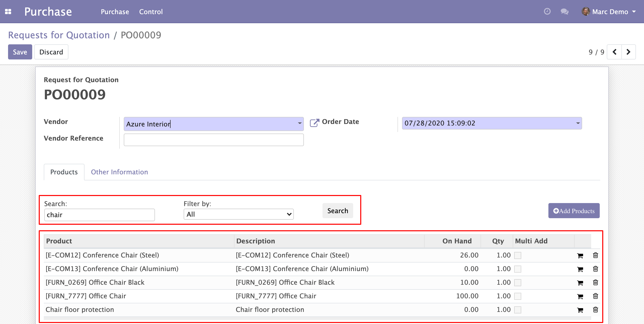The height and width of the screenshot is (324, 644).
Task: Expand the Vendor dropdown arrow
Action: pyautogui.click(x=300, y=123)
